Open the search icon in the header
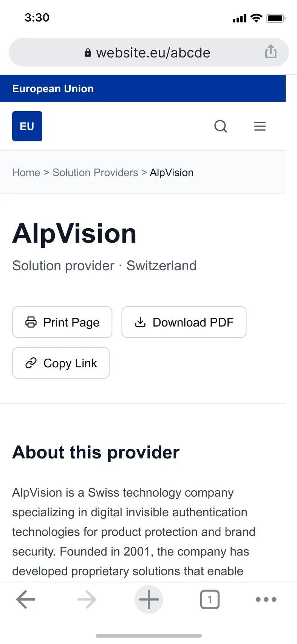Screen dimensions: 297x644 tap(221, 126)
